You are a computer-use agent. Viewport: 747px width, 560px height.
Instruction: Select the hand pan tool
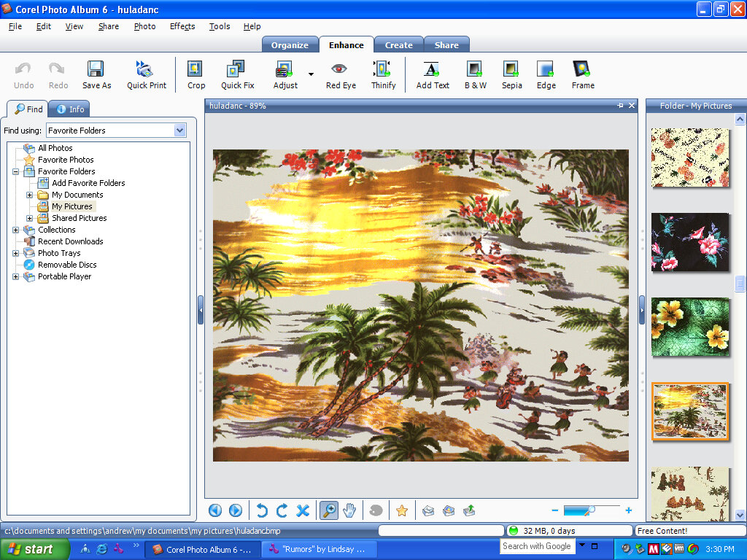350,510
